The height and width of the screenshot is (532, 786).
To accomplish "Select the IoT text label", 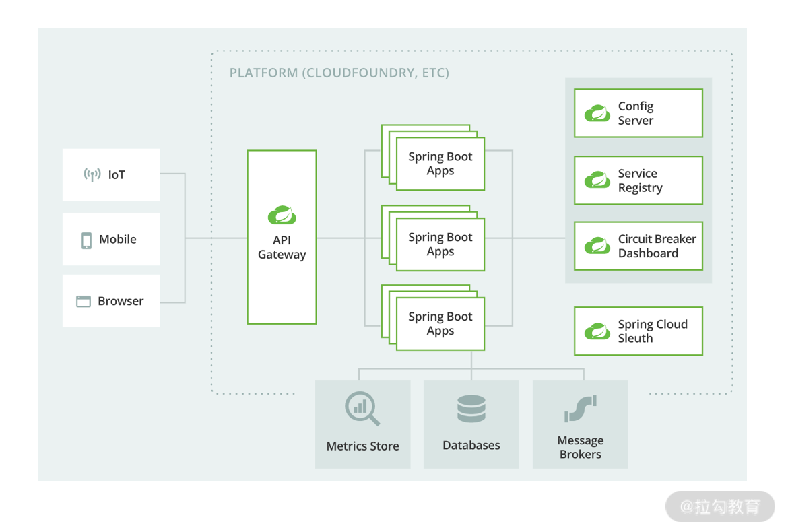I will [117, 175].
